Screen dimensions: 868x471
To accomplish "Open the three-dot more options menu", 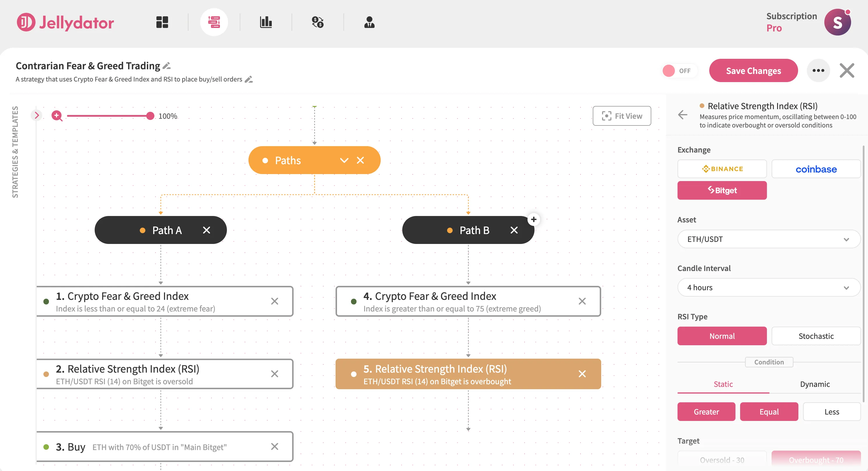I will click(x=818, y=70).
